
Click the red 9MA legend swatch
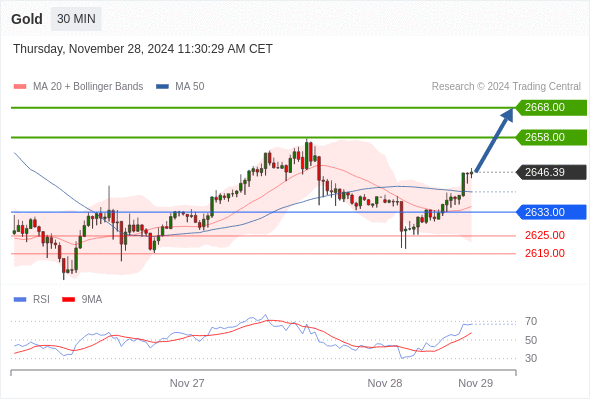68,300
